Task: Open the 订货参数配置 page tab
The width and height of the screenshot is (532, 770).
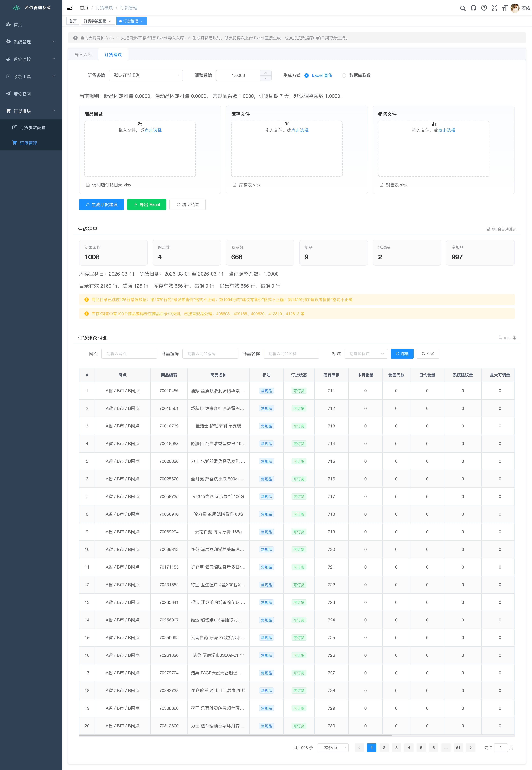Action: (95, 21)
